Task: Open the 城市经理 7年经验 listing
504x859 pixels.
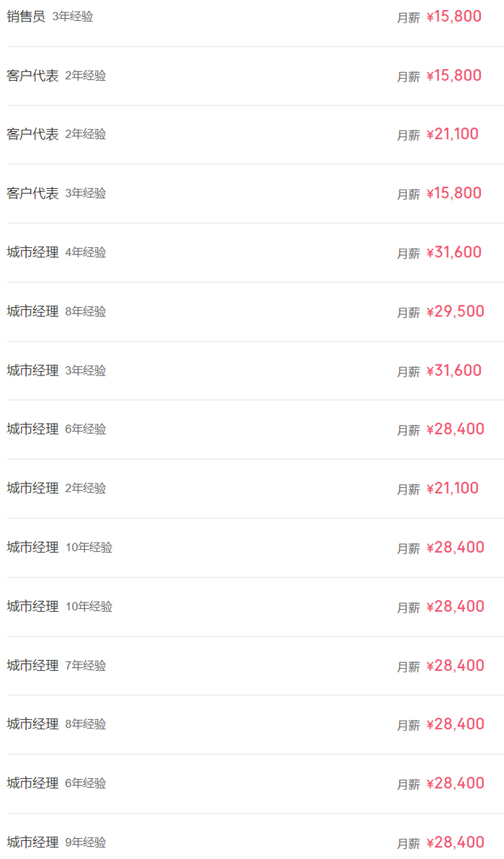Action: (33, 665)
